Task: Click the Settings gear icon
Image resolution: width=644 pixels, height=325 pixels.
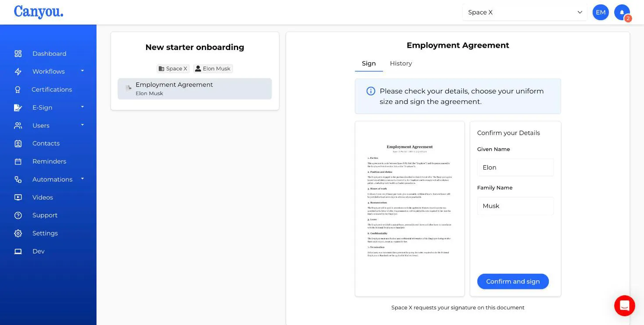Action: (x=18, y=233)
